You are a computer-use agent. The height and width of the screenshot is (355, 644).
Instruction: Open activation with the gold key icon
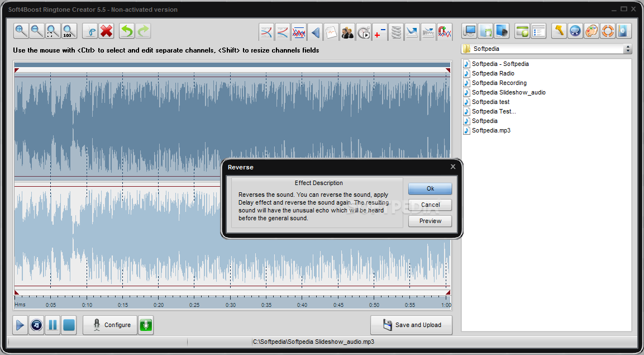click(559, 31)
